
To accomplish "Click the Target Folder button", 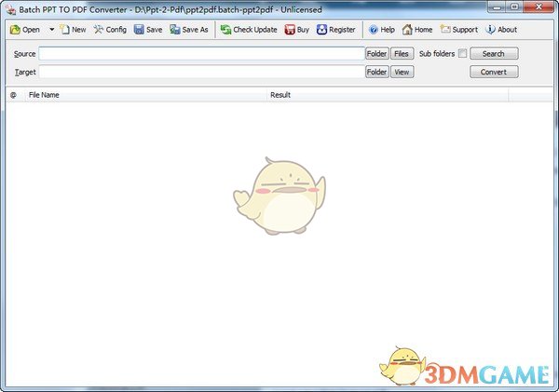I will tap(376, 72).
